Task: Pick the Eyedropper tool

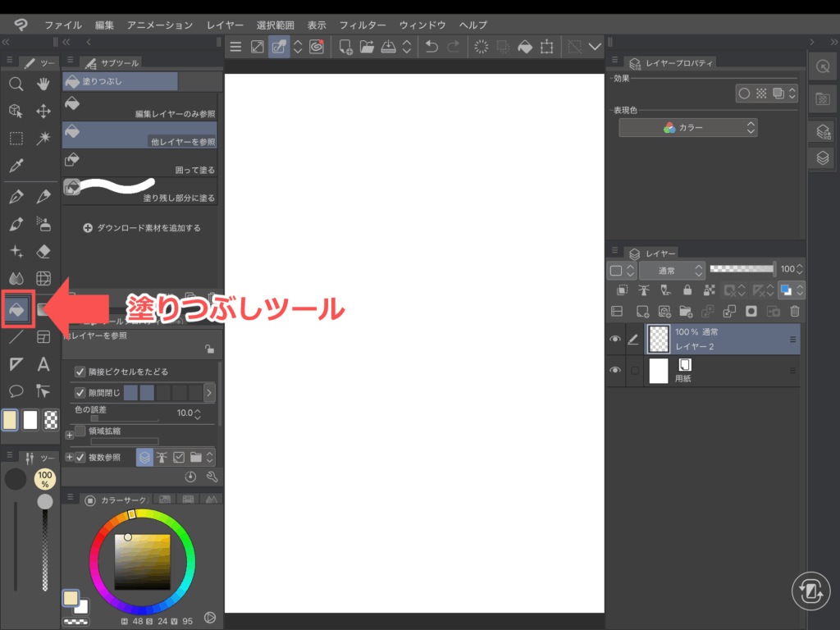Action: pyautogui.click(x=16, y=166)
